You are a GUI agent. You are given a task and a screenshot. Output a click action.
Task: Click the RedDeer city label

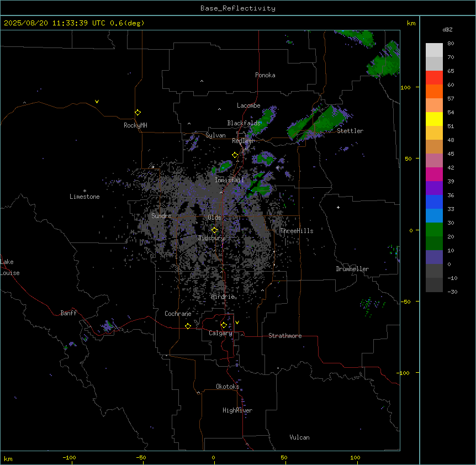pos(243,141)
